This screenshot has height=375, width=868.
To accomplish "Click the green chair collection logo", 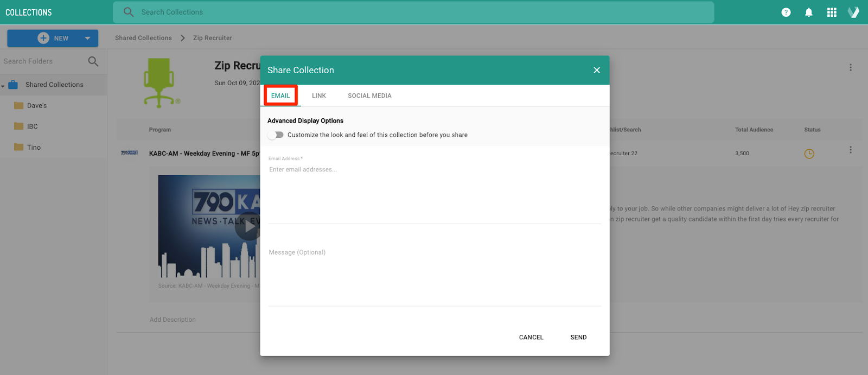I will click(161, 83).
